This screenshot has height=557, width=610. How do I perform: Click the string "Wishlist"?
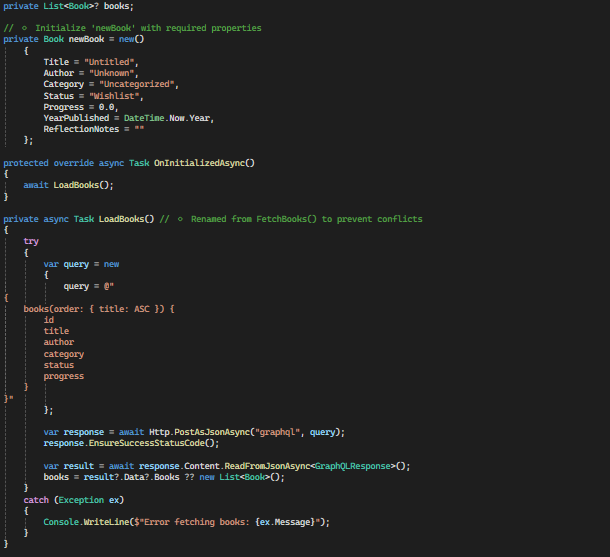point(114,96)
